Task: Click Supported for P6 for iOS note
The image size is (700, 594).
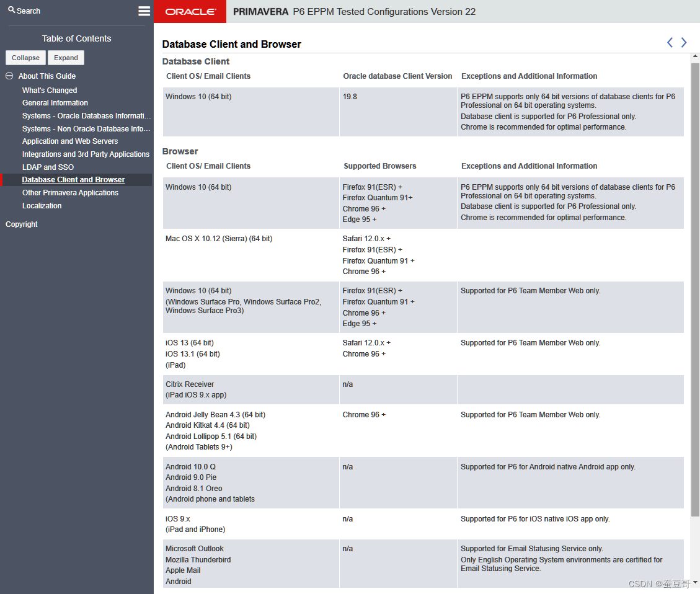Action: (x=535, y=518)
